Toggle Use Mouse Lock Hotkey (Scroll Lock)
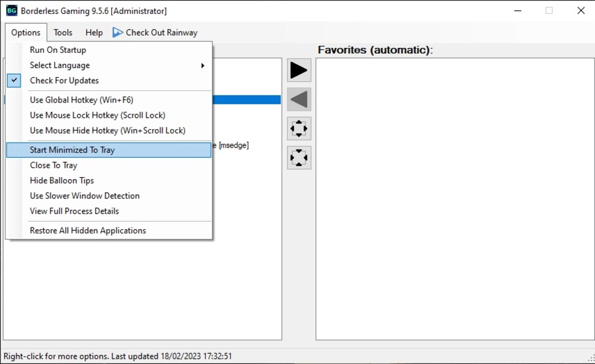 click(97, 115)
